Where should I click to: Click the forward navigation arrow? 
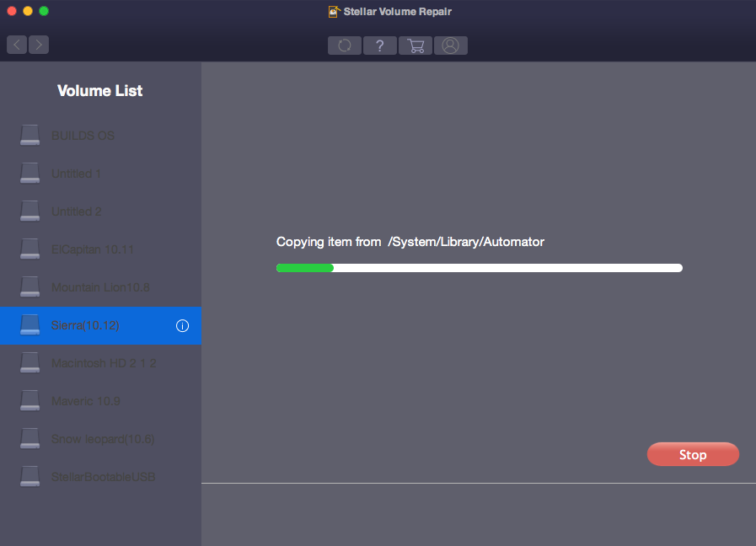[39, 45]
